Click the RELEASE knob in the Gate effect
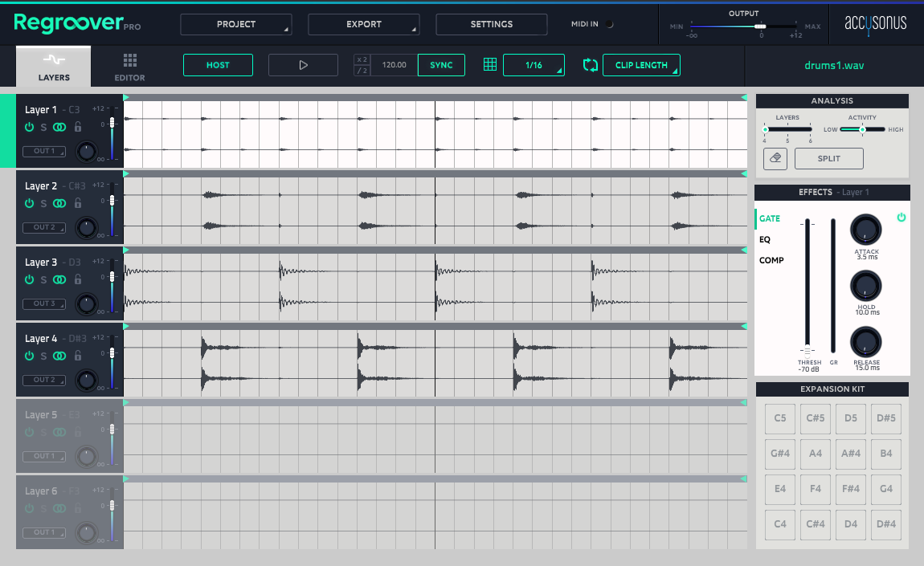This screenshot has height=566, width=924. [865, 342]
